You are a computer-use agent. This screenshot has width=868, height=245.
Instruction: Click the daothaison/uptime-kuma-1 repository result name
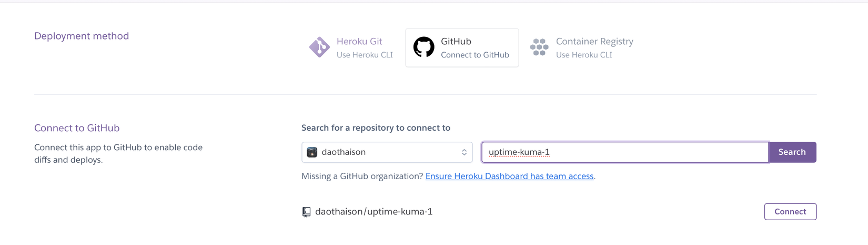coord(374,212)
